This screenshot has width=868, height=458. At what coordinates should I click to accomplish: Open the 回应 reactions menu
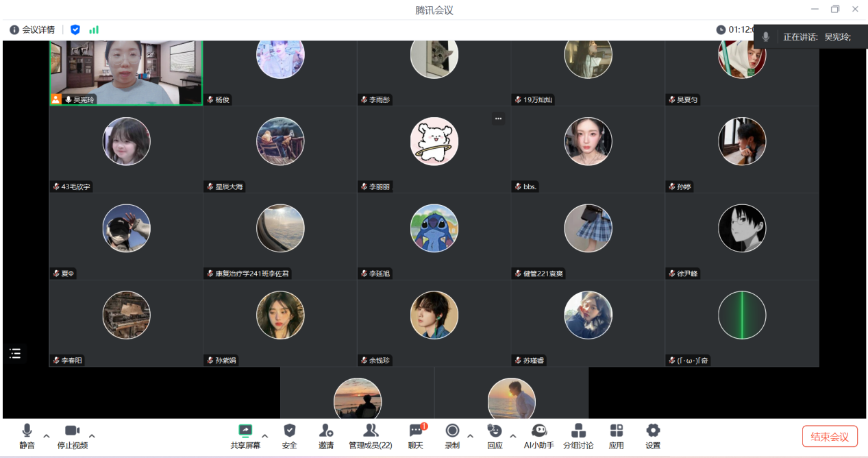point(495,436)
